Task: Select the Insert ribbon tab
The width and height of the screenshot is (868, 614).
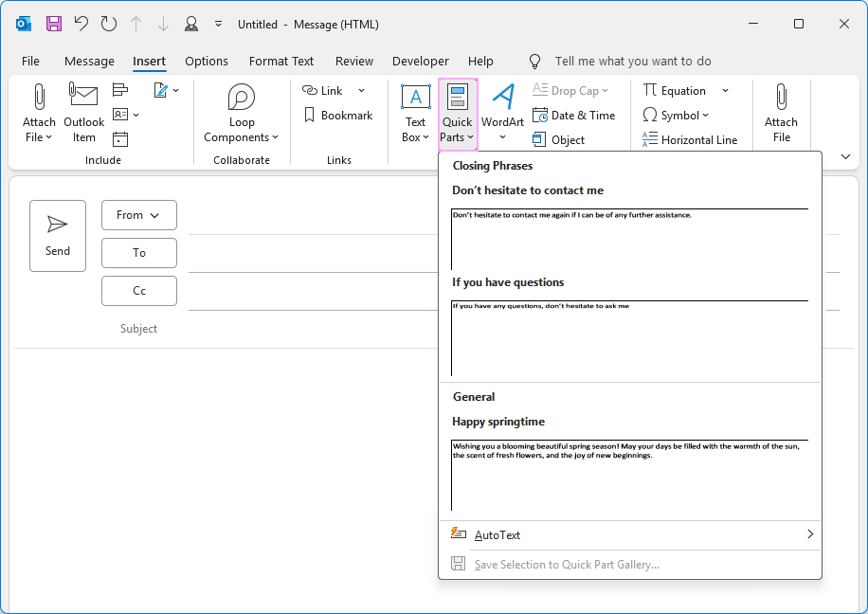Action: 149,61
